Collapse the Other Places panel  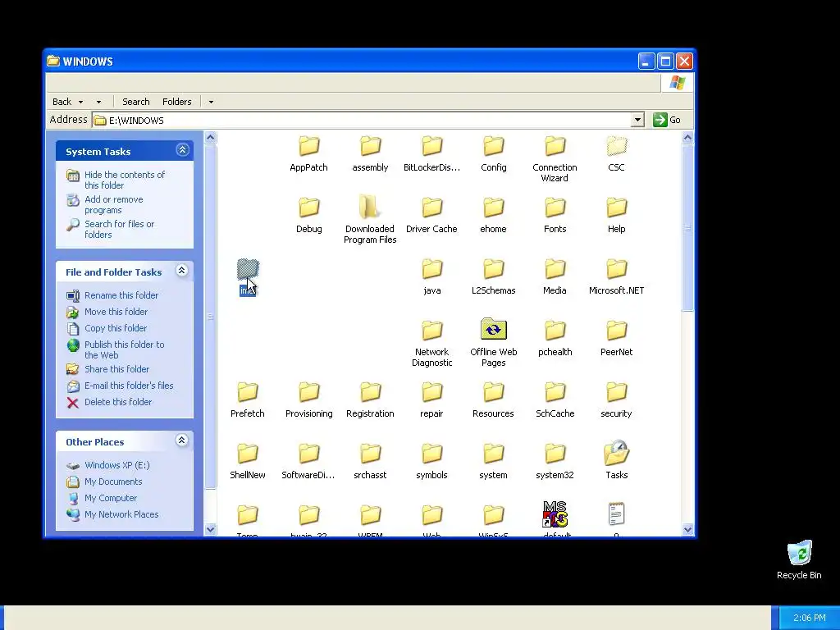(x=182, y=441)
